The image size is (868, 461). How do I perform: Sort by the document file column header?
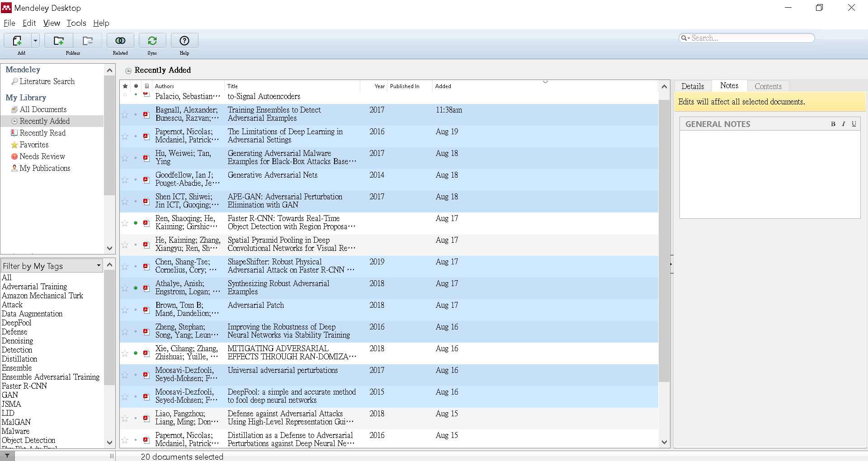(x=146, y=86)
